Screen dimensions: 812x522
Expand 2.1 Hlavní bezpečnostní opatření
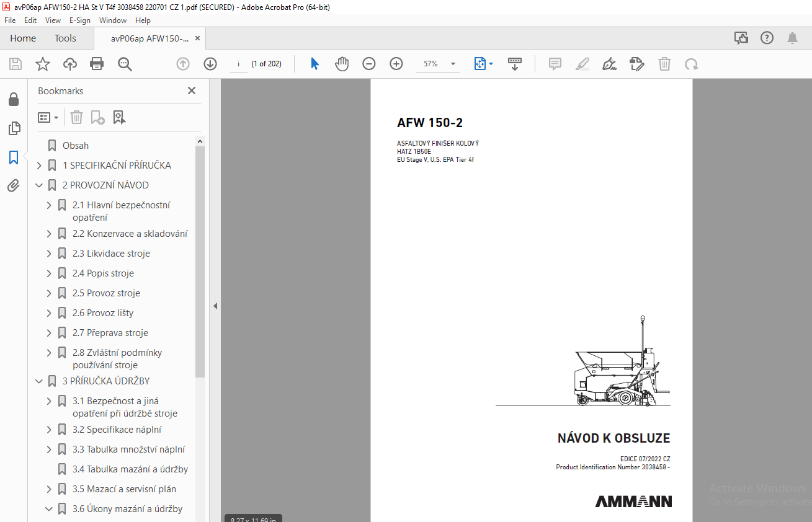(x=49, y=205)
